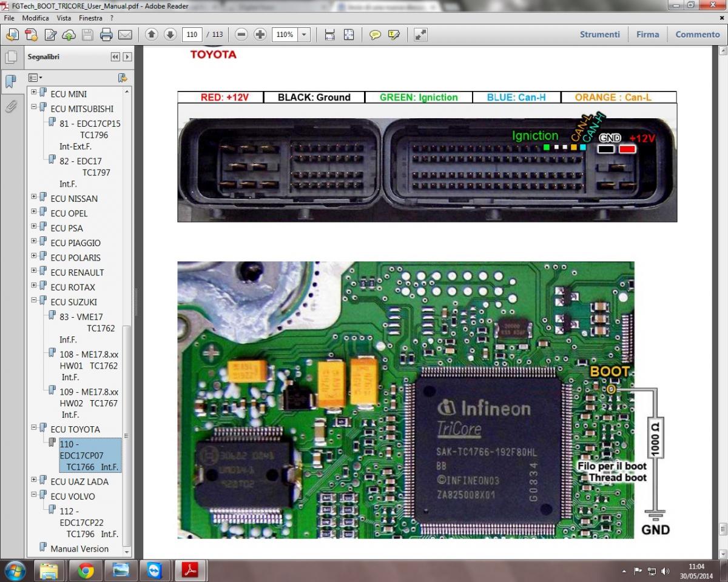Select the highlight text tool
This screenshot has height=582, width=728.
coord(394,35)
